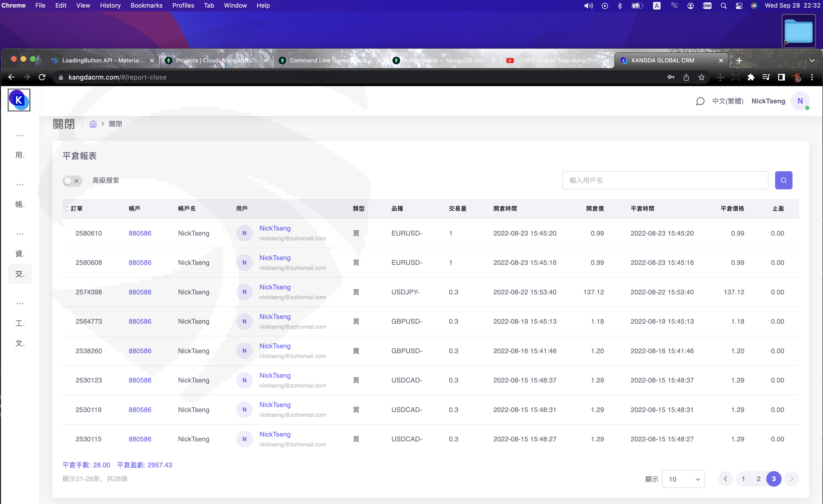
Task: Open the sidebar 工. menu item
Action: coord(20,323)
